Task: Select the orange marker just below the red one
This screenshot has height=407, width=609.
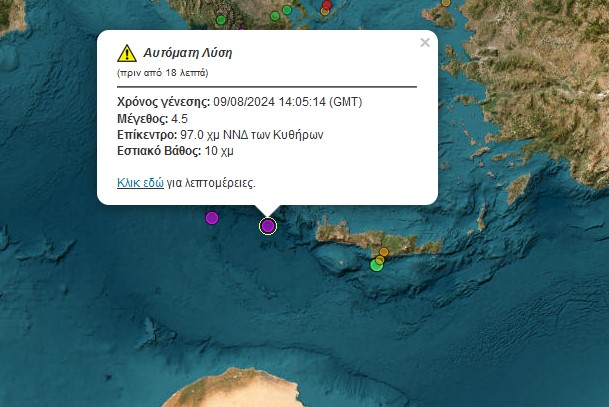Action: tap(325, 12)
